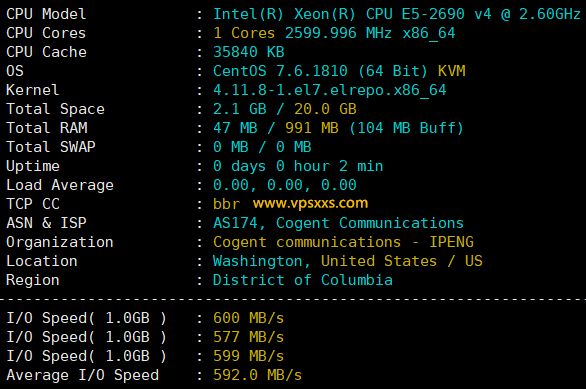Click the 'Total SWAP' label

(51, 147)
